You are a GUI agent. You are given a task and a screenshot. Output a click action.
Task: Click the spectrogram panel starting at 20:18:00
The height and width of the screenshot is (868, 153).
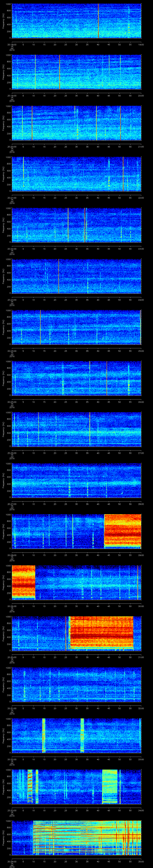[77, 21]
